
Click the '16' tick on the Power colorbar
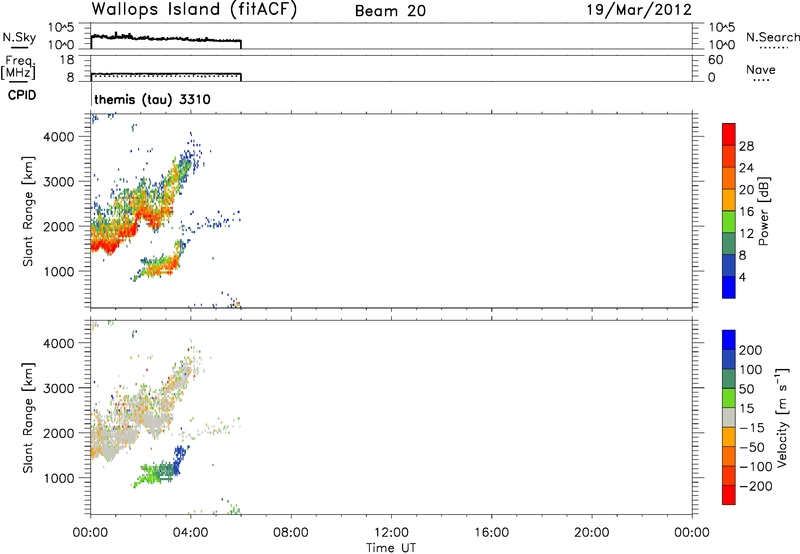pyautogui.click(x=746, y=212)
